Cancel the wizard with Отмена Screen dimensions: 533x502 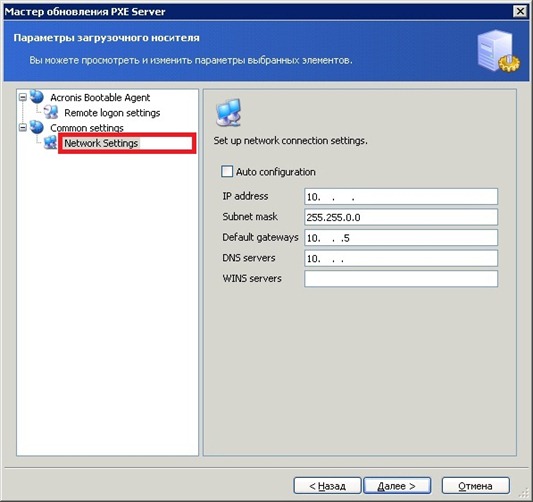click(476, 486)
